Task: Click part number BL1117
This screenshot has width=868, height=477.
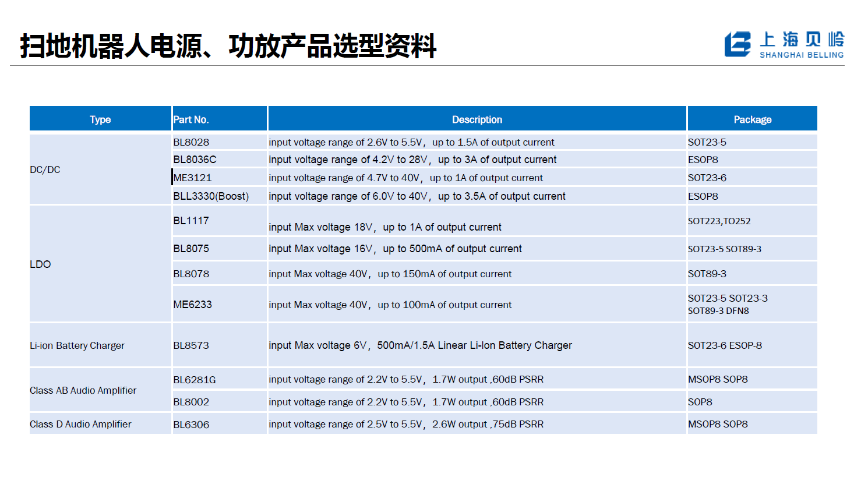Action: tap(191, 221)
